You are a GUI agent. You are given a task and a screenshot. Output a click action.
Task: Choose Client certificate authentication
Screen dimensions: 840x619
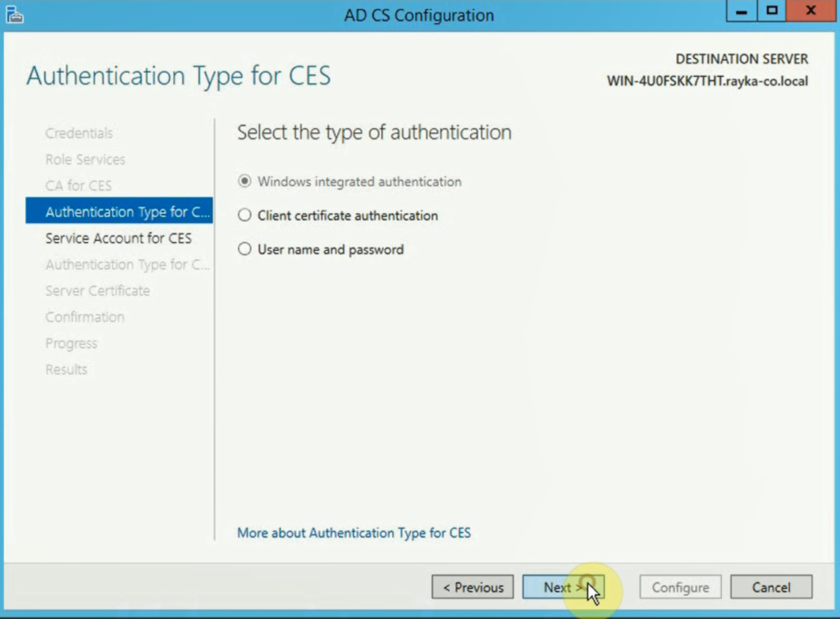[x=337, y=216]
